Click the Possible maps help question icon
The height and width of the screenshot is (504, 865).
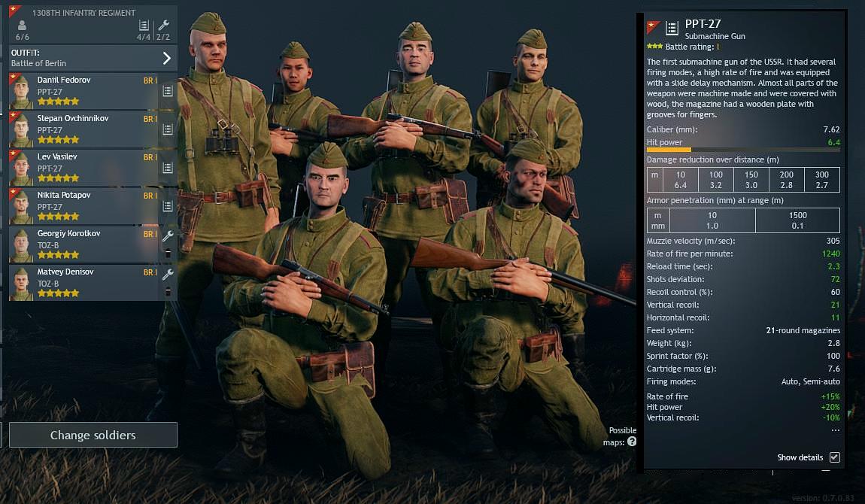pyautogui.click(x=632, y=442)
